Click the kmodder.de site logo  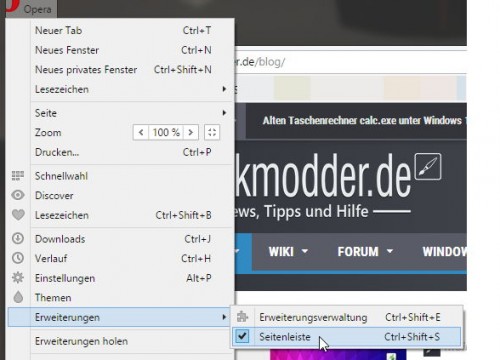pos(323,176)
